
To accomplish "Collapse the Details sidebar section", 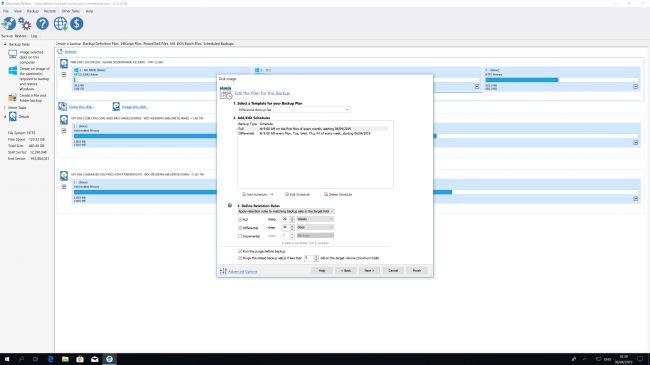I will tap(5, 117).
